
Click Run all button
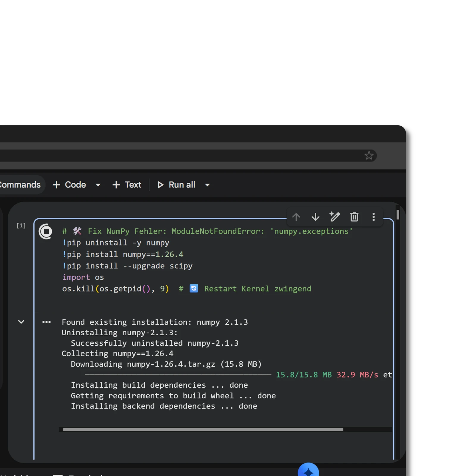point(176,185)
